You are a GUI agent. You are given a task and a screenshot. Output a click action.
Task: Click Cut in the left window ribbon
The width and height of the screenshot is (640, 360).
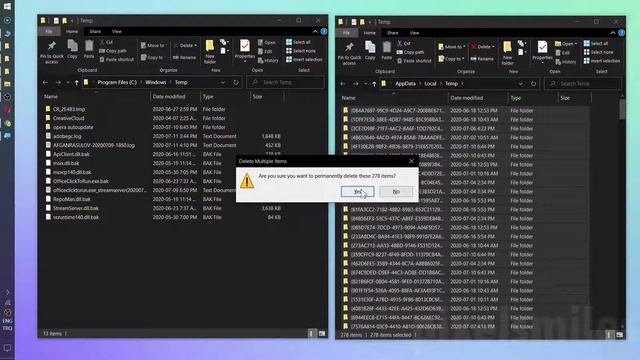coord(106,42)
